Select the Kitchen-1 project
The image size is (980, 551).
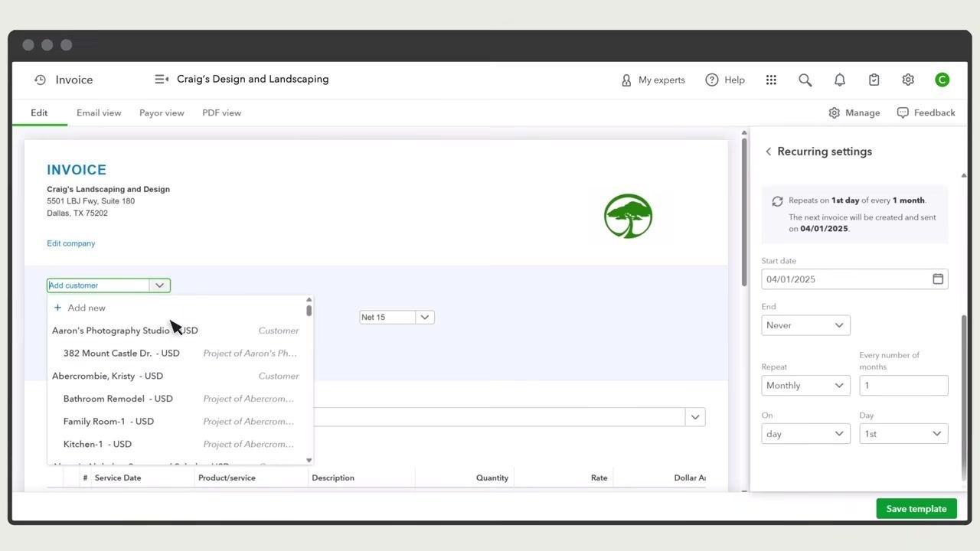point(175,444)
